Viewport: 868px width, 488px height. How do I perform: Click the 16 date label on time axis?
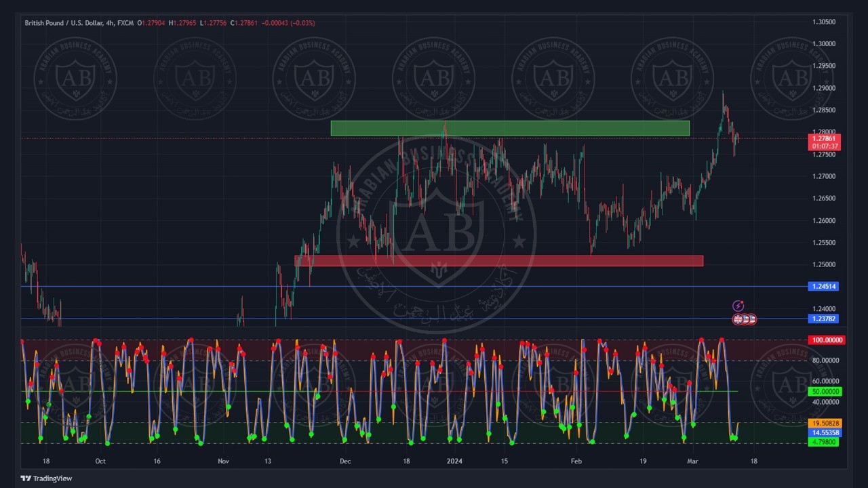click(x=157, y=461)
